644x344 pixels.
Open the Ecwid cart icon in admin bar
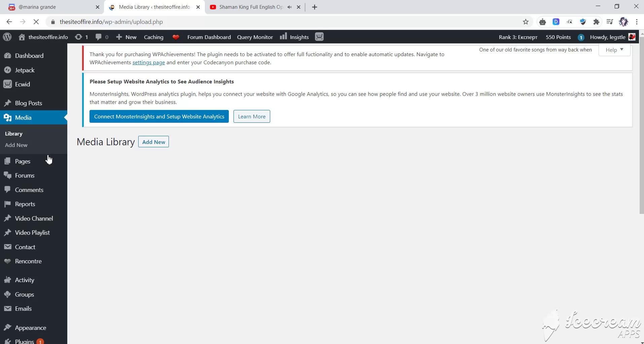tap(319, 37)
